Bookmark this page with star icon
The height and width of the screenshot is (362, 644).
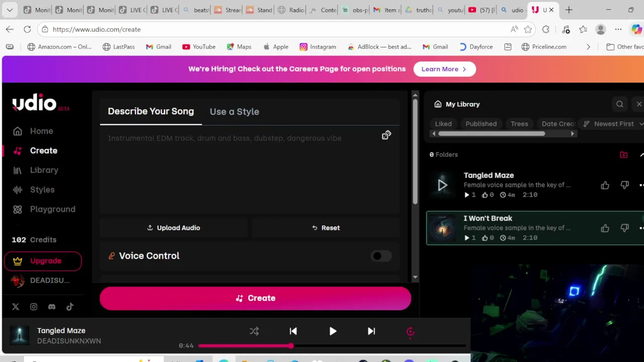[528, 30]
